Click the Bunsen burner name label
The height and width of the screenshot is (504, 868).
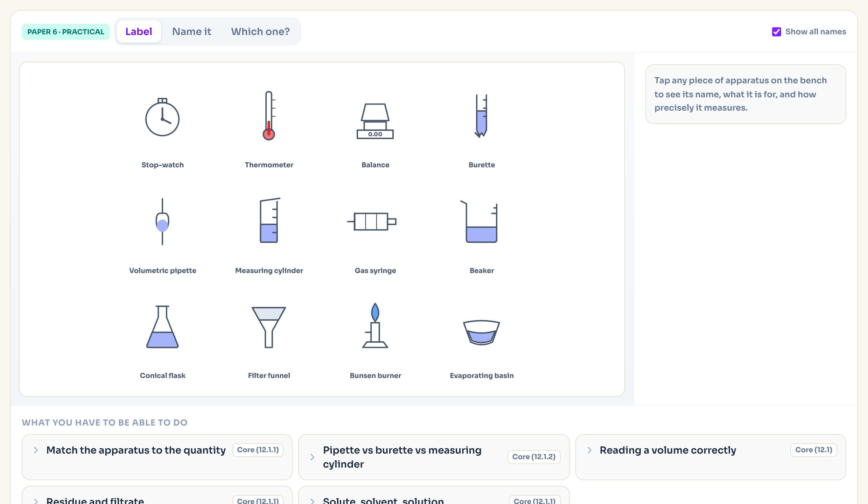pyautogui.click(x=375, y=376)
